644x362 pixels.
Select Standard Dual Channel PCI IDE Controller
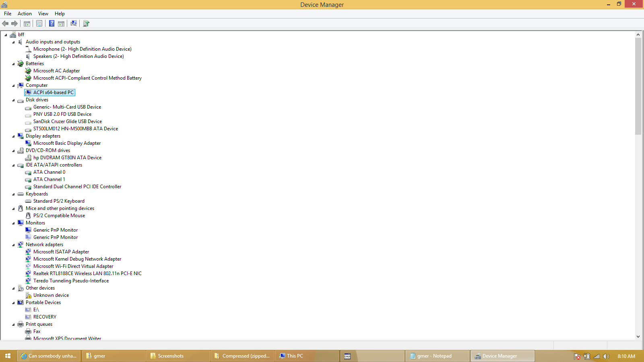coord(77,187)
